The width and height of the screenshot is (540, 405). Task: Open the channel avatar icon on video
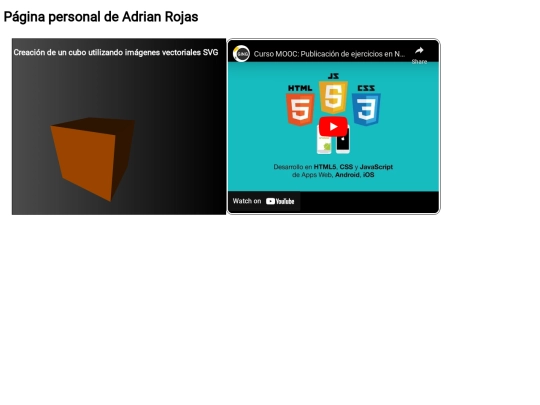[241, 54]
